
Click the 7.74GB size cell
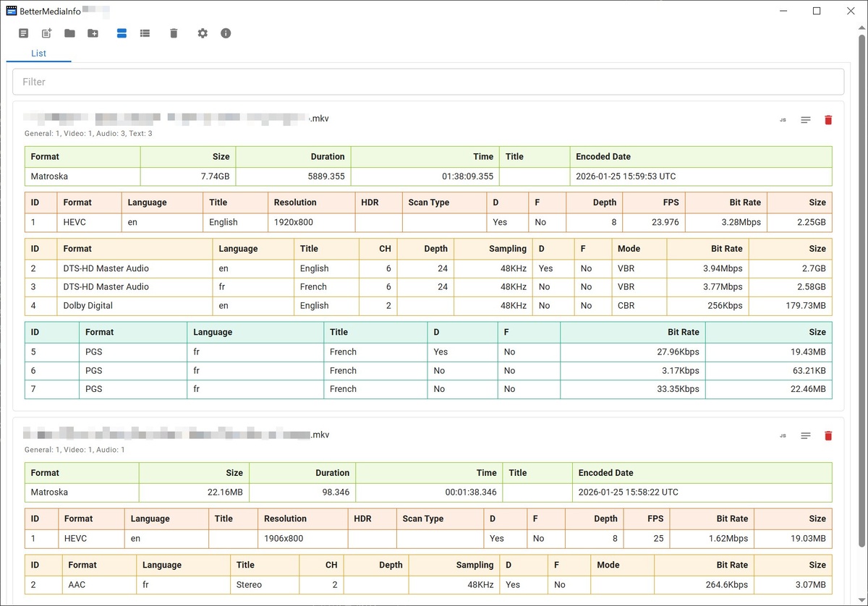(x=188, y=176)
